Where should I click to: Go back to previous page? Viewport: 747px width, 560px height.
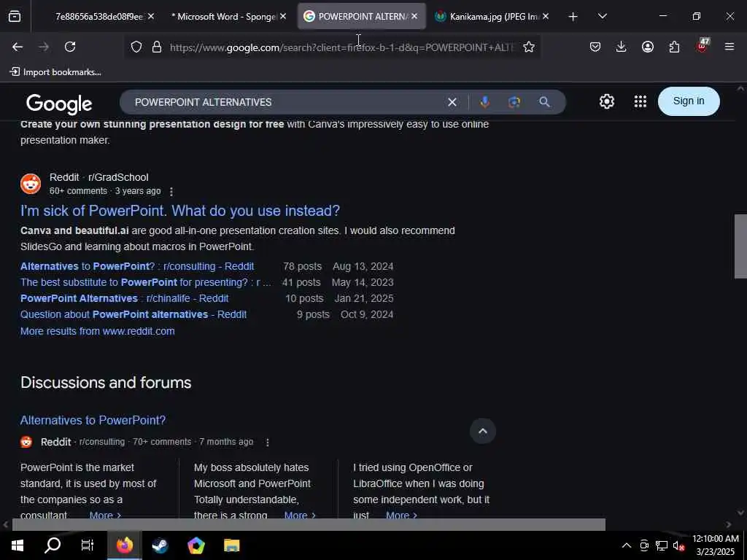[18, 47]
